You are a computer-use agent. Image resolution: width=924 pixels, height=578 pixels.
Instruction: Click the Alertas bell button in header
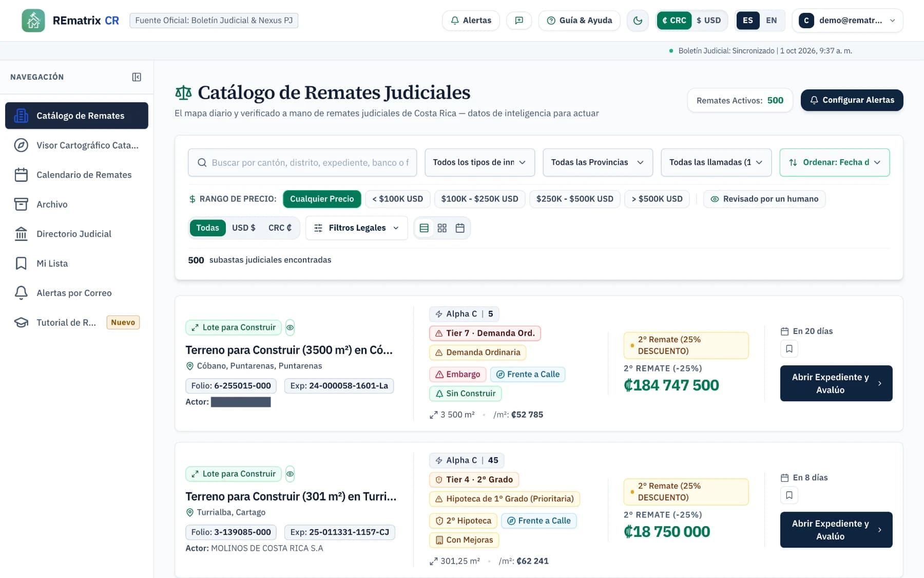click(471, 21)
